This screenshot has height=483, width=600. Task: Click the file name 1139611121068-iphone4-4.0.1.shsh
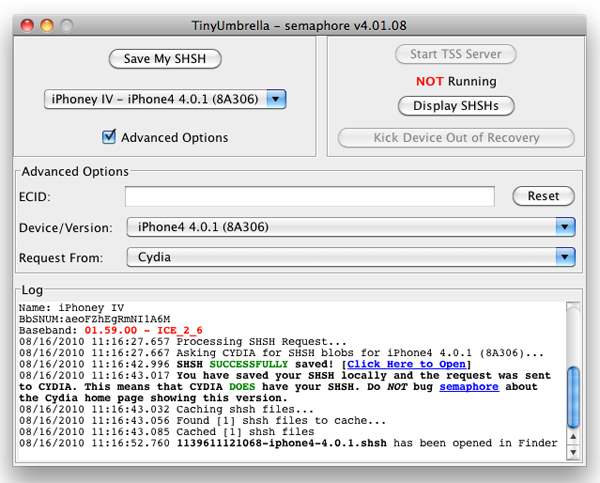click(282, 443)
